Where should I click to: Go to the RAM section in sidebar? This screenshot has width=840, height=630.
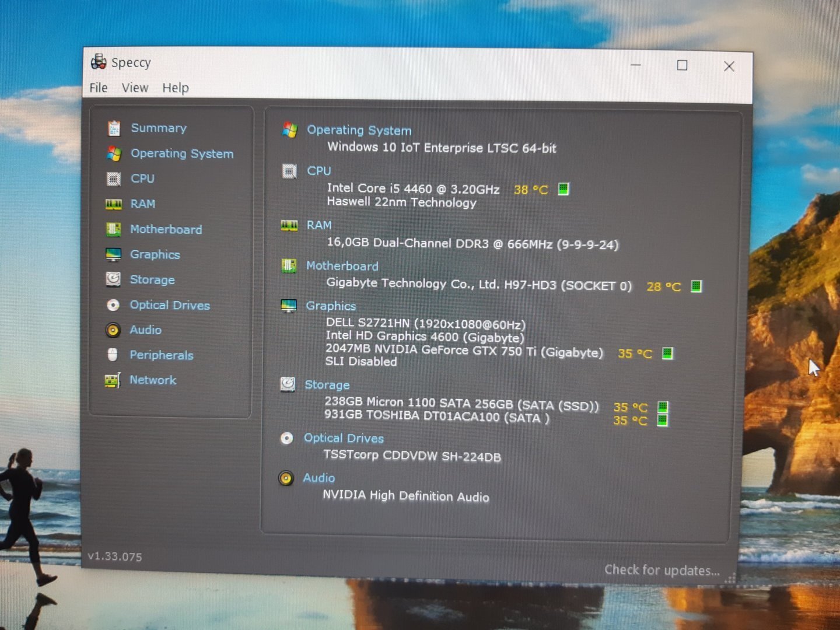pos(143,204)
